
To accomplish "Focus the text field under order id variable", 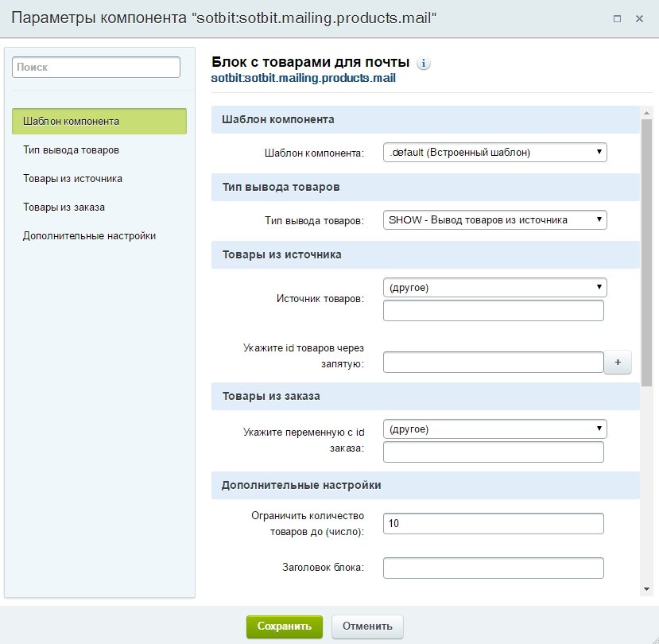I will point(494,452).
